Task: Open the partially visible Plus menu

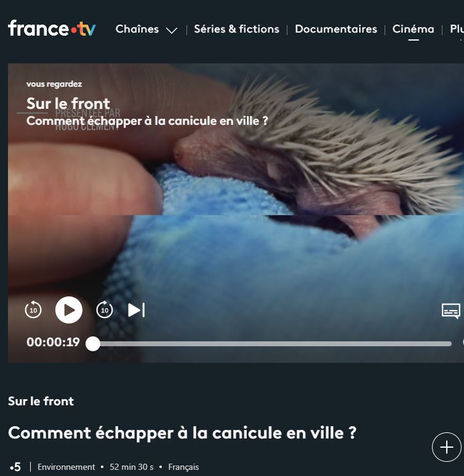Action: click(x=457, y=29)
